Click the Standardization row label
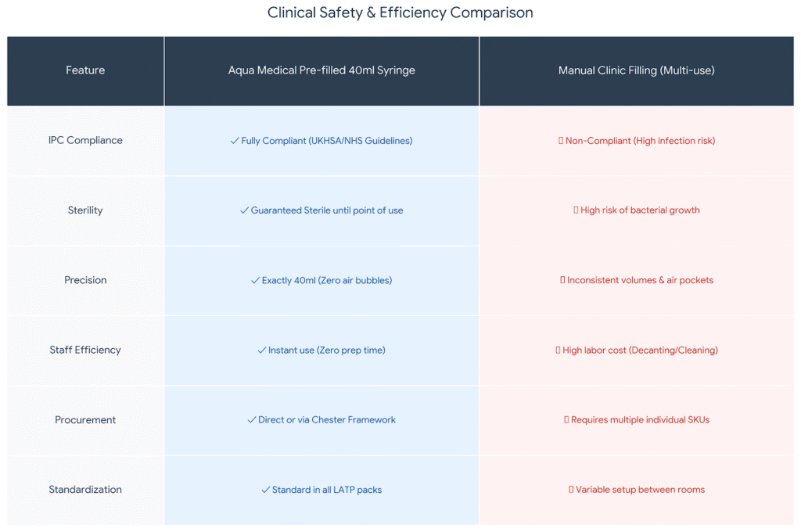 (x=85, y=490)
